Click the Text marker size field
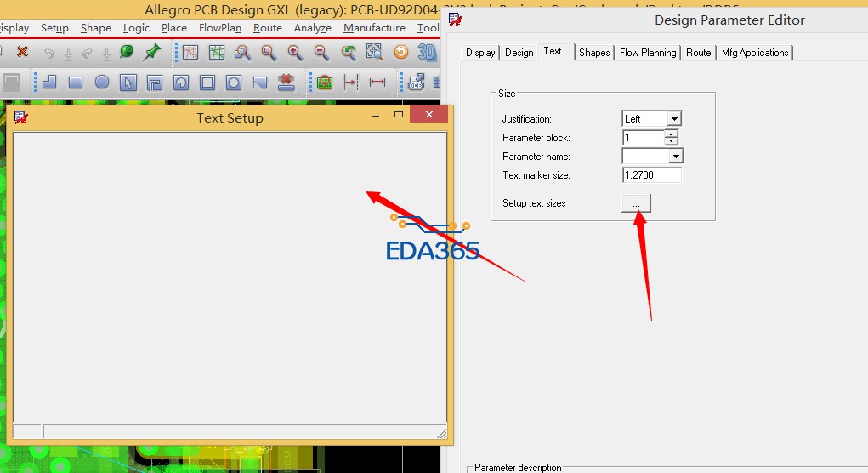 coord(651,175)
